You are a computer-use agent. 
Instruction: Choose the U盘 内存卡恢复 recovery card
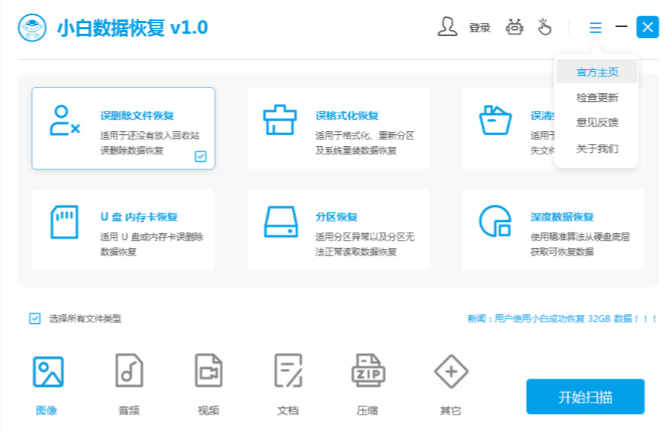pyautogui.click(x=123, y=229)
